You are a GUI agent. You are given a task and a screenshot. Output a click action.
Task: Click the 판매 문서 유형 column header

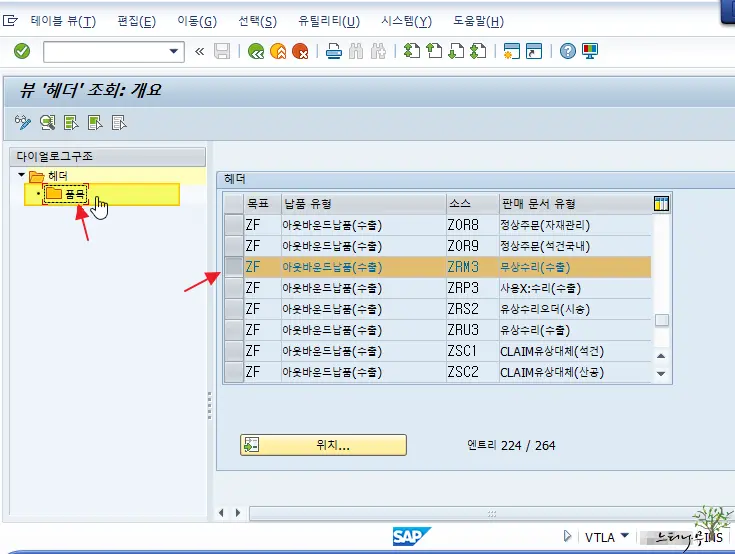pos(575,204)
